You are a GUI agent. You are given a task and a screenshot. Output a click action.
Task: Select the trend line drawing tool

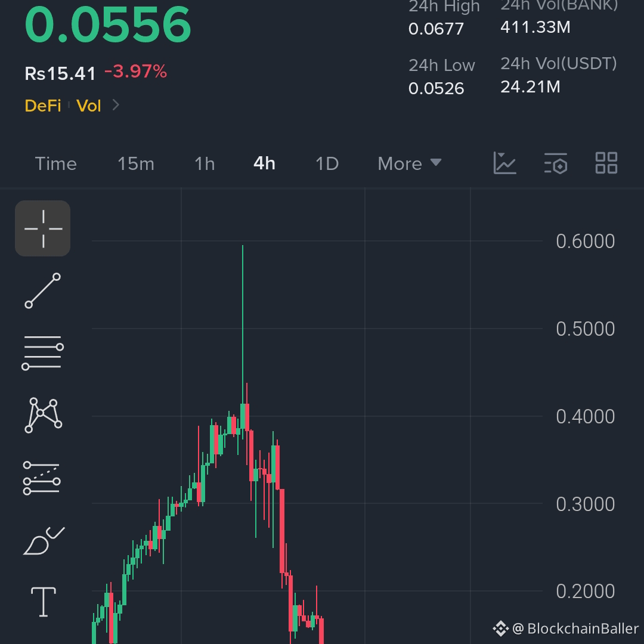point(43,290)
